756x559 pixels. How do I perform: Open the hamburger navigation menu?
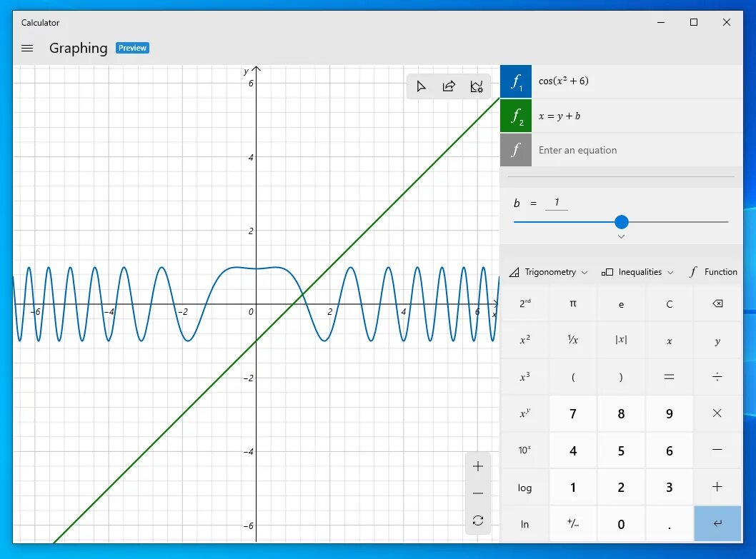point(27,49)
